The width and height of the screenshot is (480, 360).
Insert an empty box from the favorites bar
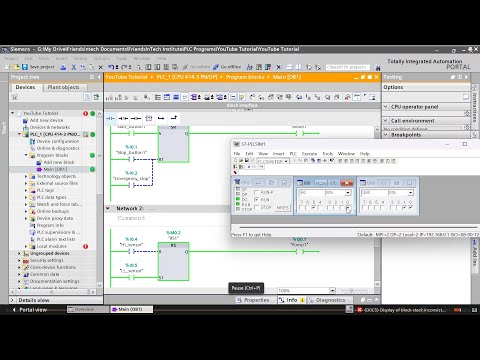[x=149, y=118]
